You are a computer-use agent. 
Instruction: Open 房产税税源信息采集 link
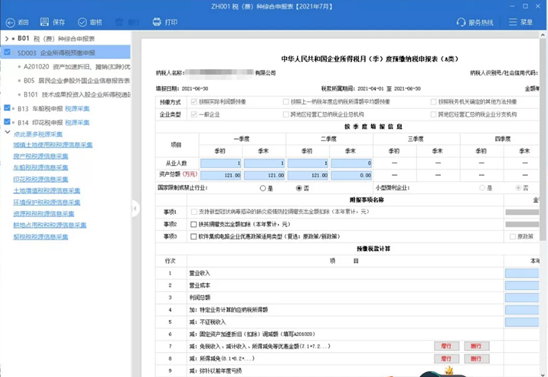[41, 156]
